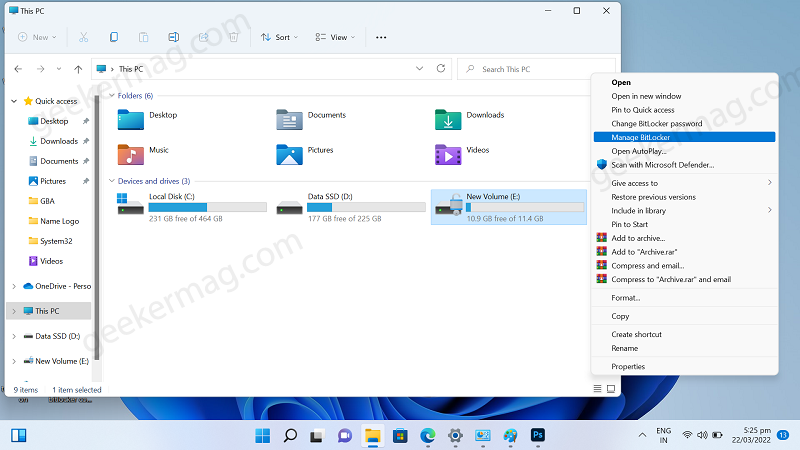Expand New Volume (E:) in navigation pane

click(x=14, y=361)
